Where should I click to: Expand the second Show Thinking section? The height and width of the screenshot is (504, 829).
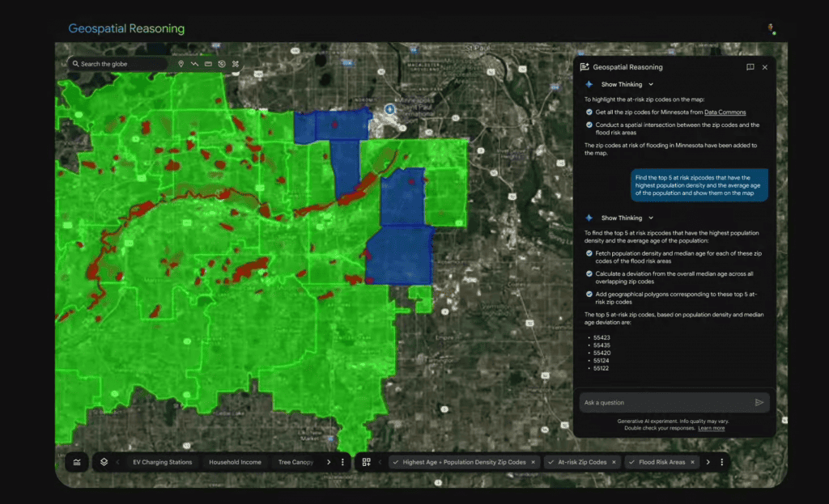click(x=651, y=218)
